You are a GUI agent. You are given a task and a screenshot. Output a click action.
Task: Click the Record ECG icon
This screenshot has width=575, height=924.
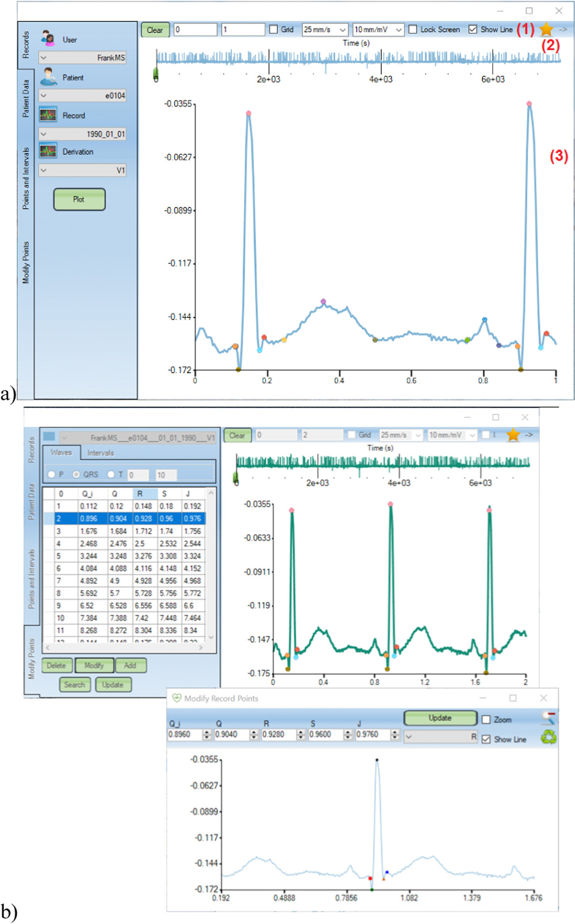[x=47, y=115]
